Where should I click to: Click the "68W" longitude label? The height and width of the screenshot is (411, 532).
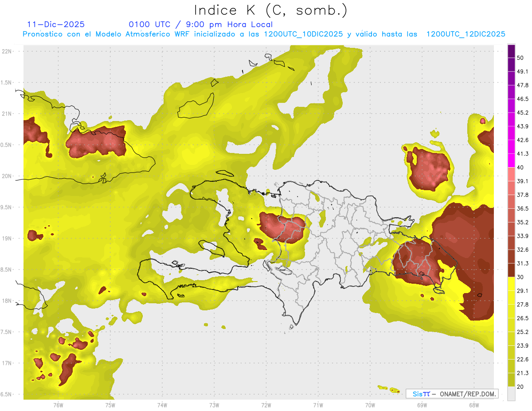tap(474, 405)
